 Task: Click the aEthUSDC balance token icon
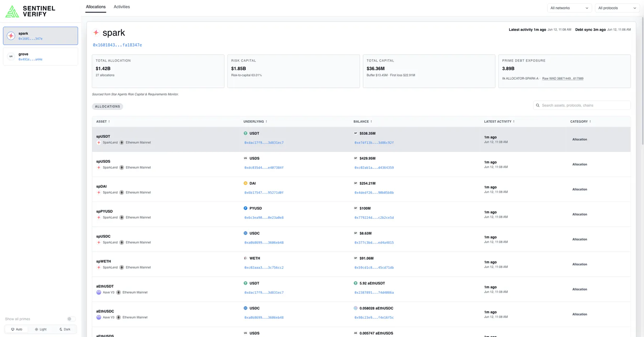[x=356, y=308]
